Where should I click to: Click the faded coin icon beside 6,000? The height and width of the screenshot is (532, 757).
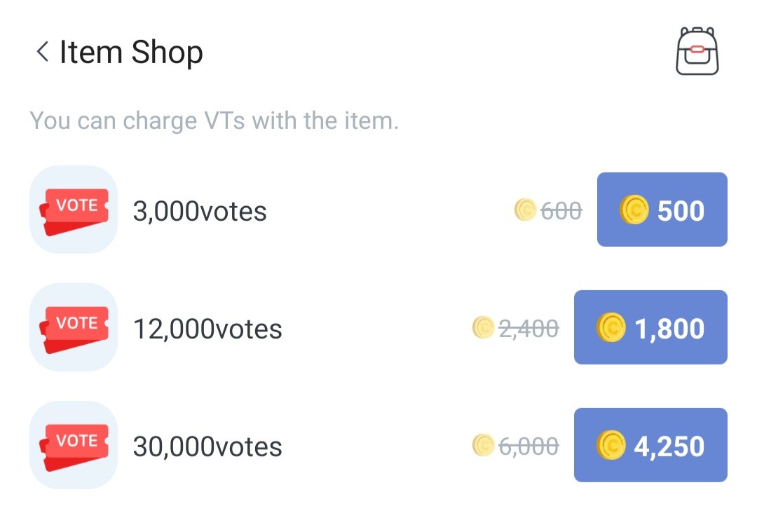[483, 445]
